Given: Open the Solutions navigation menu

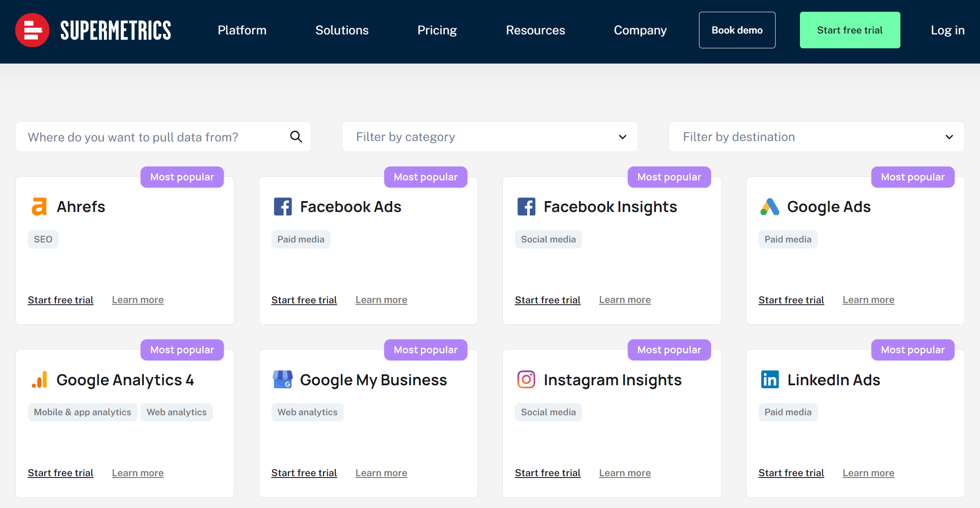Looking at the screenshot, I should click(x=342, y=29).
